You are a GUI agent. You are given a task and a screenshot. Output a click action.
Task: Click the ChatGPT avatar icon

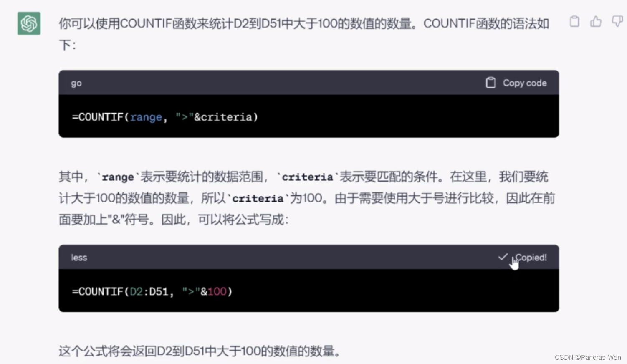click(29, 23)
